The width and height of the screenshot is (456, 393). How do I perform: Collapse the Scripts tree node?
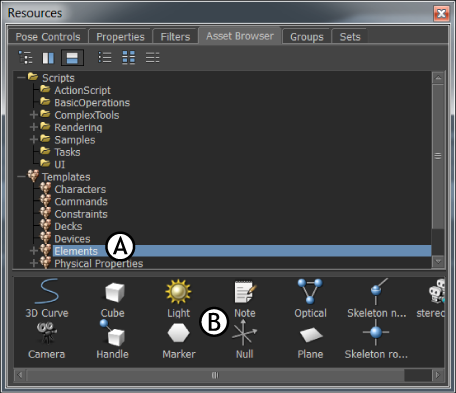coord(22,78)
